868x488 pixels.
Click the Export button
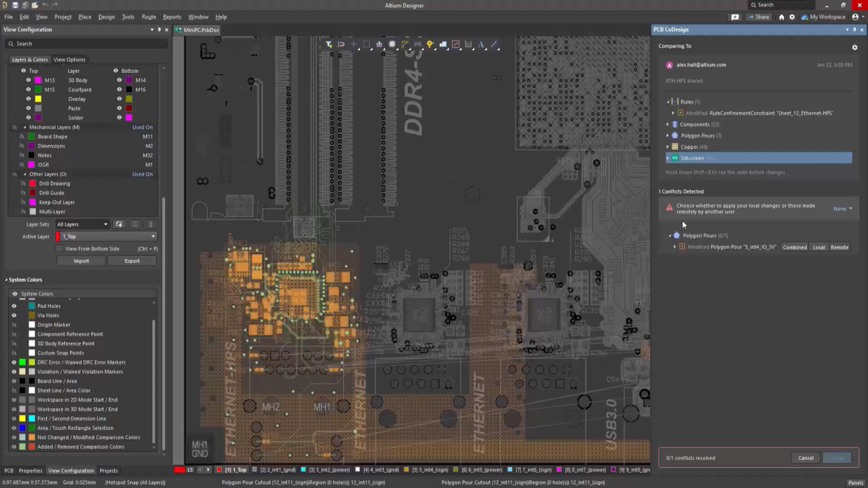[x=132, y=260]
